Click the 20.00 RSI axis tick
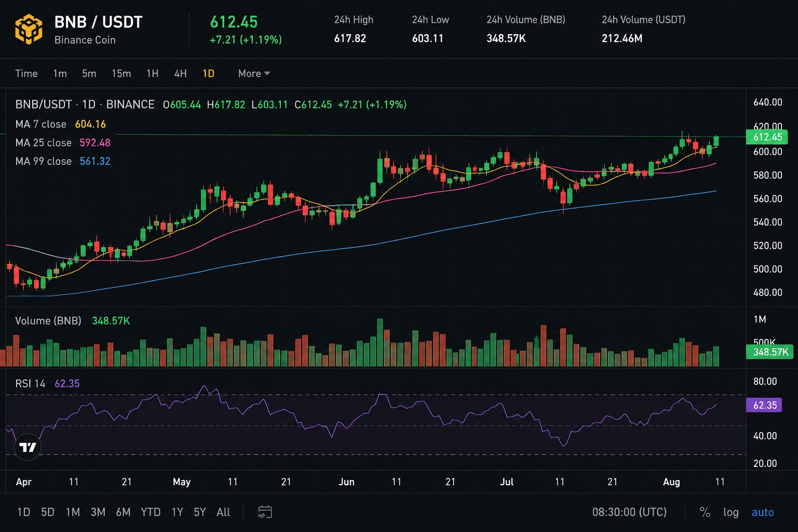The width and height of the screenshot is (798, 532). (x=765, y=463)
